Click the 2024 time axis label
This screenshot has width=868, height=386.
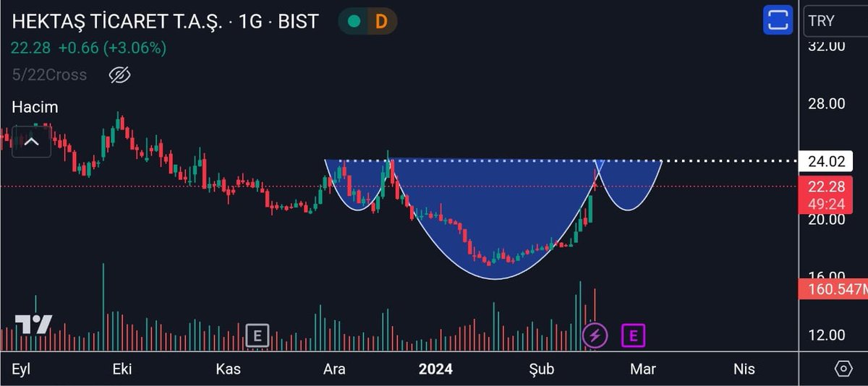tap(435, 369)
